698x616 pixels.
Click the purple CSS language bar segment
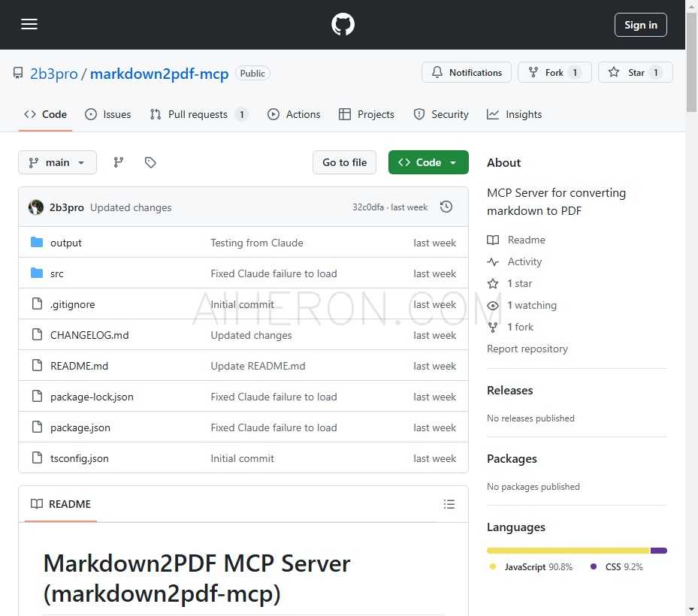[659, 551]
